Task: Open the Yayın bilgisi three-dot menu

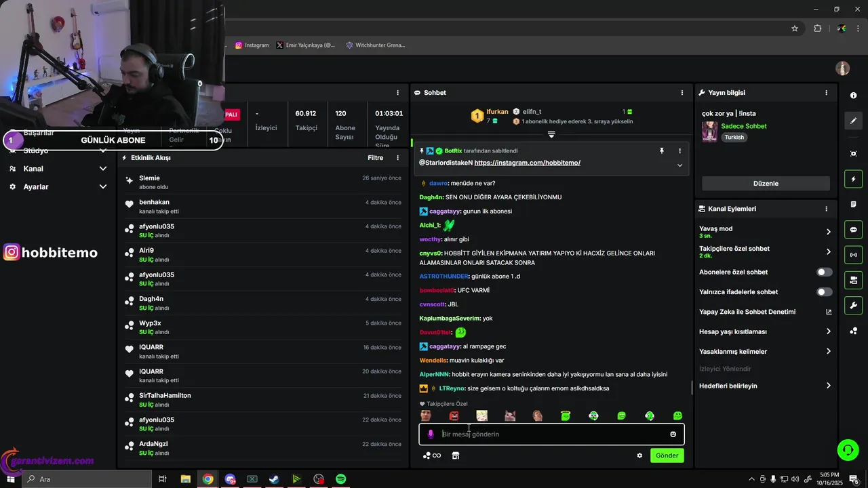Action: coord(826,93)
